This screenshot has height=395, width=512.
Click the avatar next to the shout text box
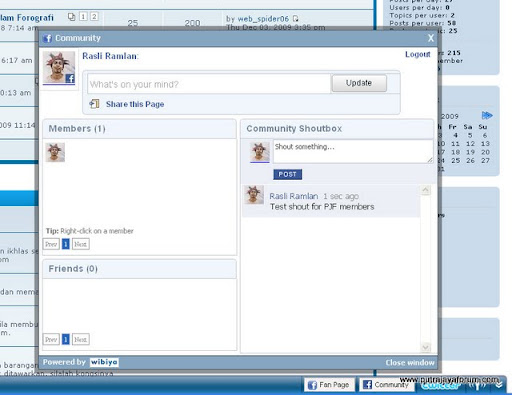(x=260, y=152)
